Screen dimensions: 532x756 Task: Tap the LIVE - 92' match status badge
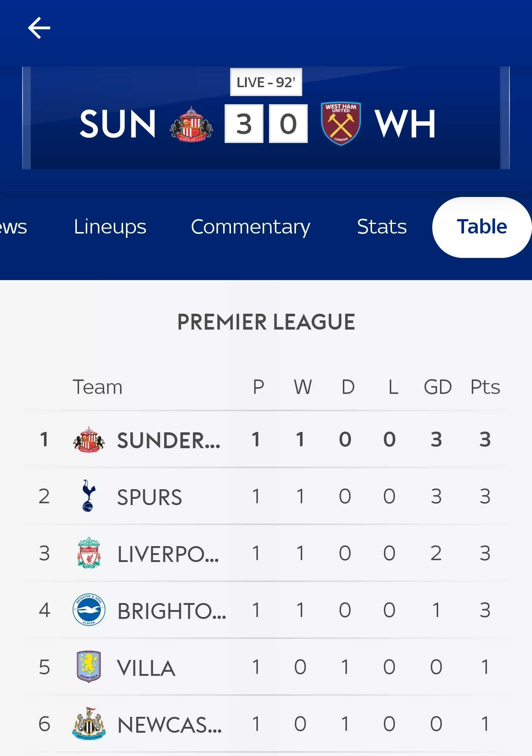(266, 82)
